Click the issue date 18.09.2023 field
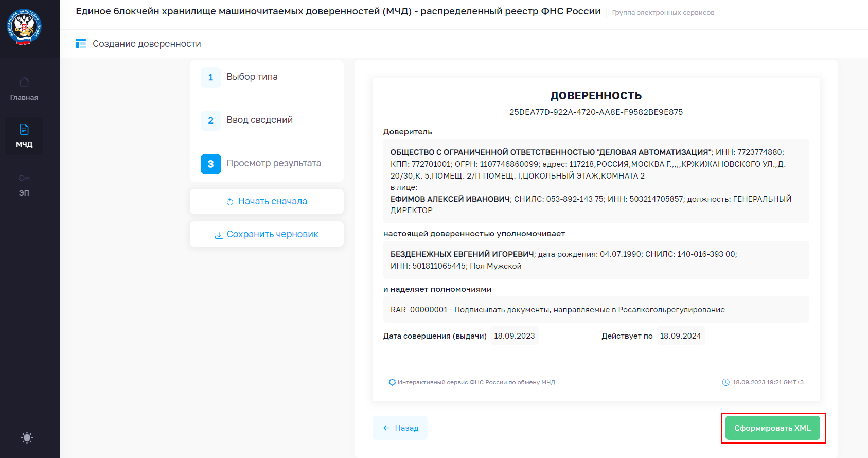This screenshot has width=868, height=458. pyautogui.click(x=515, y=336)
